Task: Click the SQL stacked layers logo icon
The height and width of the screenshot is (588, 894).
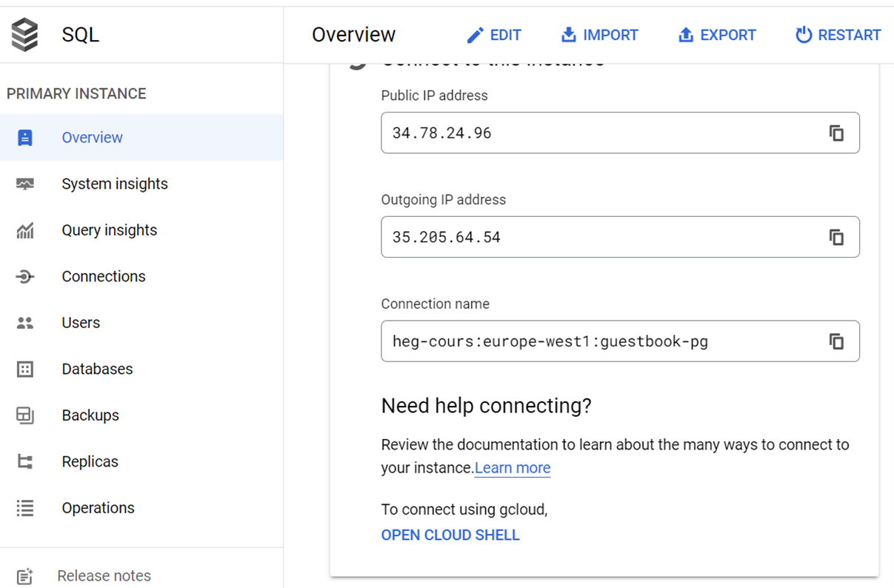Action: click(25, 35)
